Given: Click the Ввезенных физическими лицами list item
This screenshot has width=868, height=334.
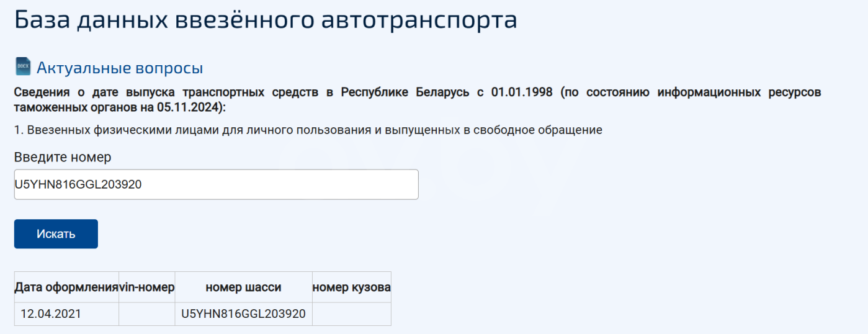Looking at the screenshot, I should [308, 130].
